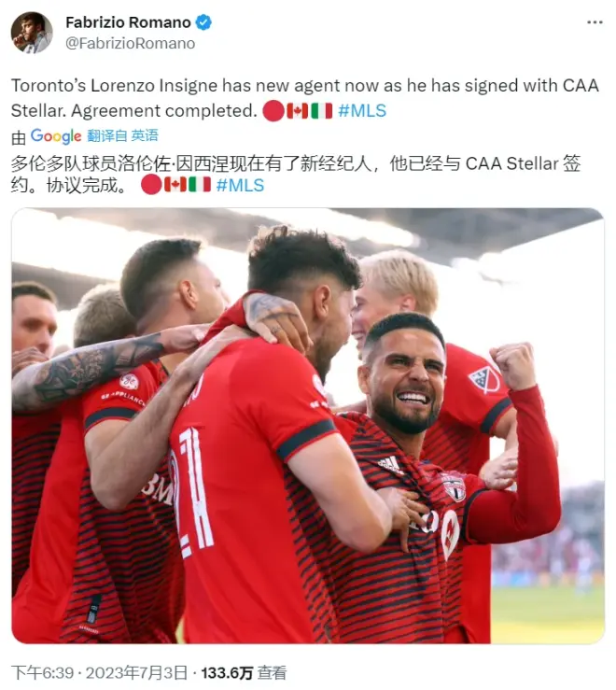Viewport: 616px width, 690px height.
Task: Click the Canada flag emoji in original tweet
Action: pos(298,110)
